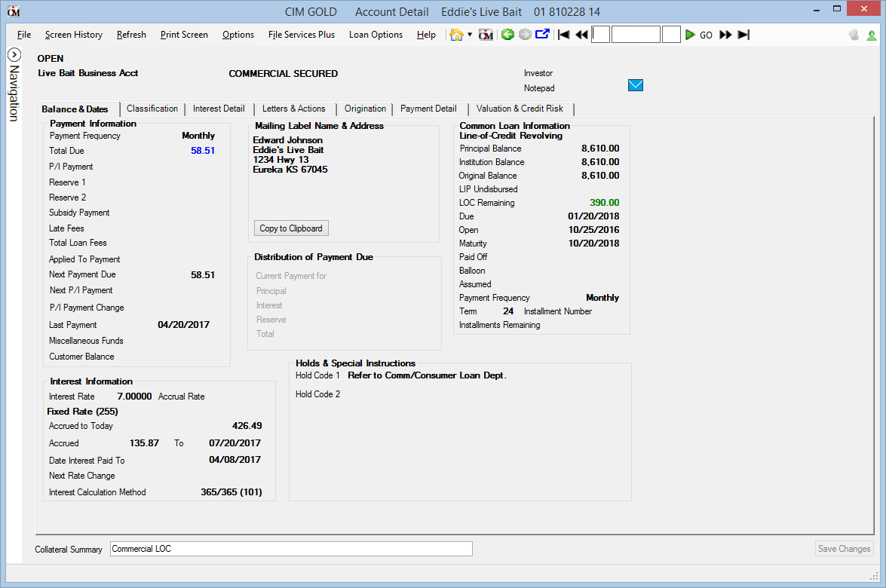This screenshot has height=588, width=886.
Task: Switch to the Interest Detail tab
Action: (219, 109)
